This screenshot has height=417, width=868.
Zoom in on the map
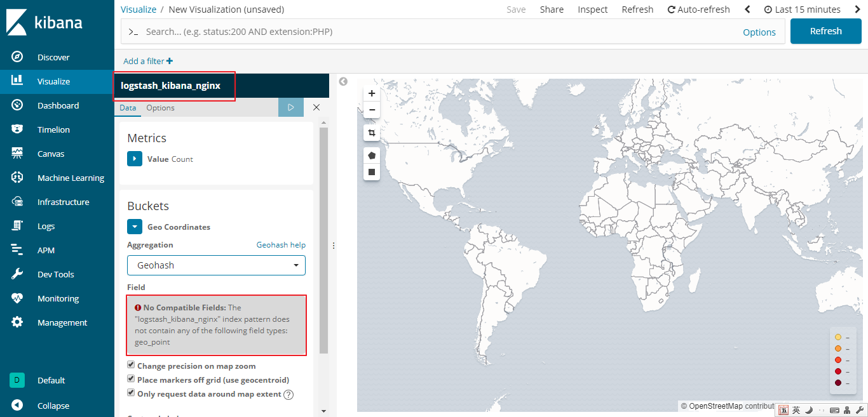pyautogui.click(x=372, y=93)
